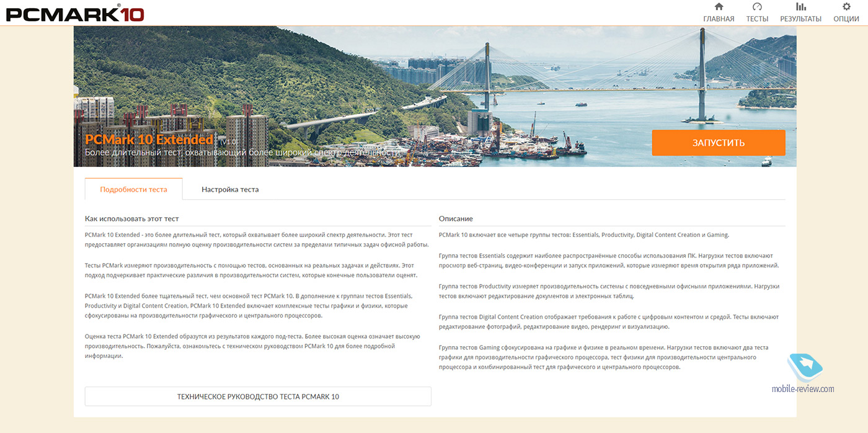Click paragraph starting Группа тестов Productivity
This screenshot has width=868, height=433.
(x=609, y=291)
